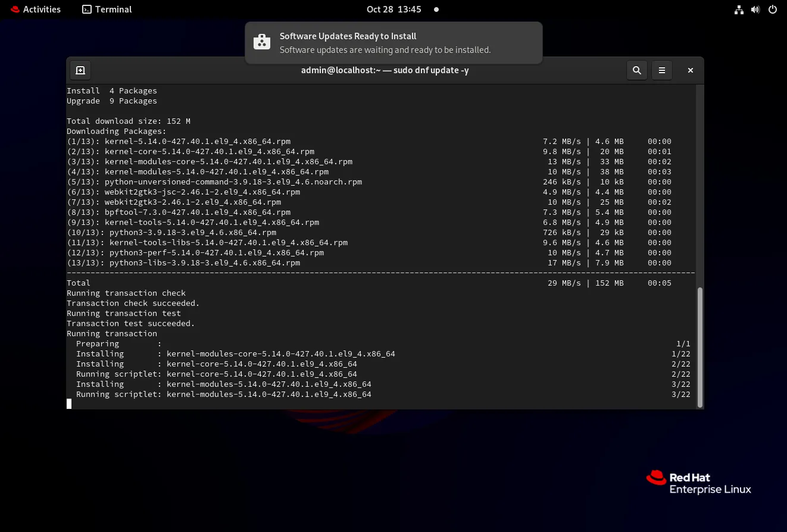The image size is (787, 532).
Task: Click the terminal title 'sudo dnf update -y'
Action: (431, 70)
